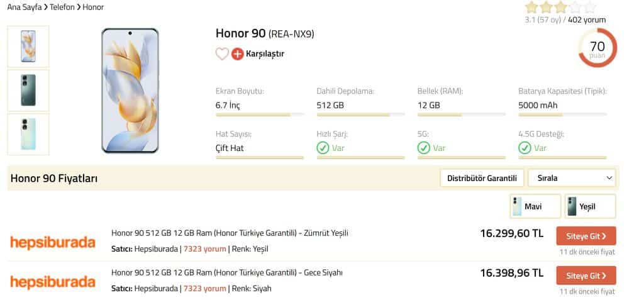This screenshot has height=300, width=644.
Task: Click Siteye Git for Zümrüt Yeşili offer
Action: [586, 236]
